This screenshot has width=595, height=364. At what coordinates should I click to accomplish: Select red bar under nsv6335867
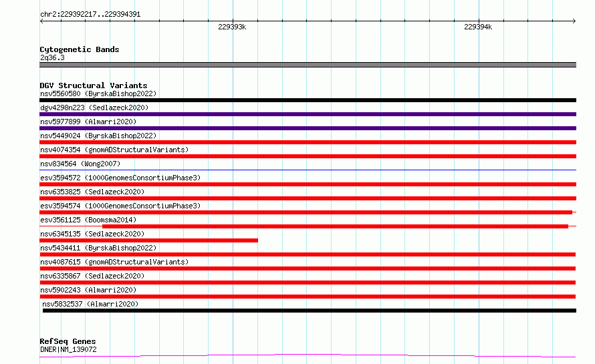(x=308, y=283)
